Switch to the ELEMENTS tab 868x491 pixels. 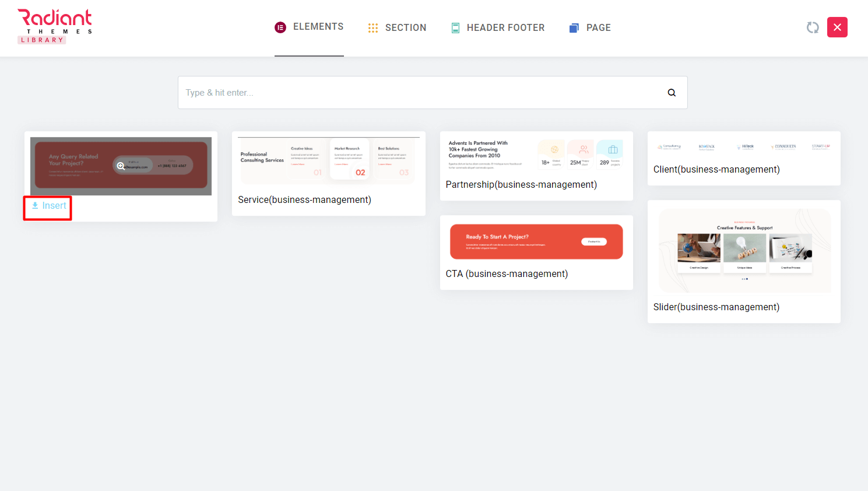click(x=318, y=27)
